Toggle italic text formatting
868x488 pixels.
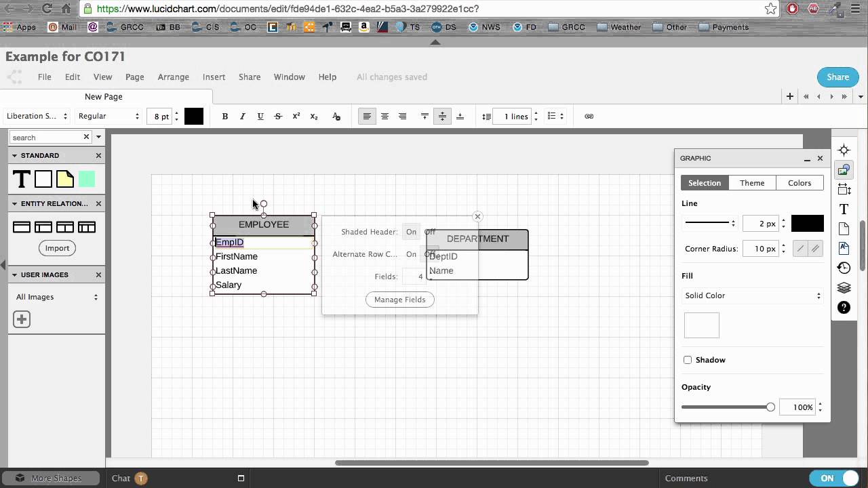pos(242,117)
